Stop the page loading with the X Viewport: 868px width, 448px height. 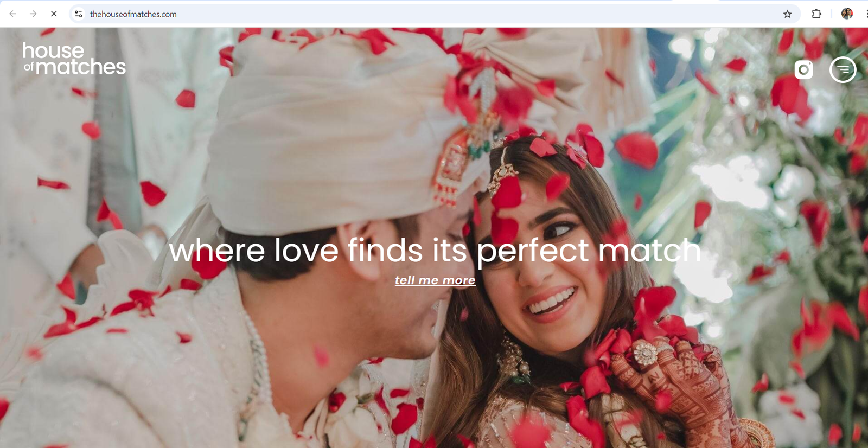coord(54,14)
